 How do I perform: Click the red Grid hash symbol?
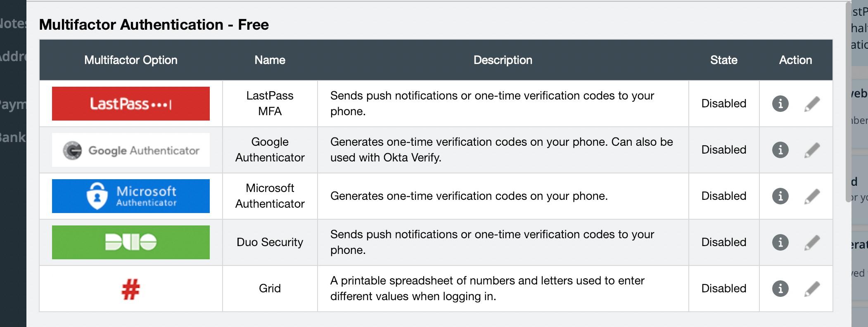pyautogui.click(x=130, y=289)
